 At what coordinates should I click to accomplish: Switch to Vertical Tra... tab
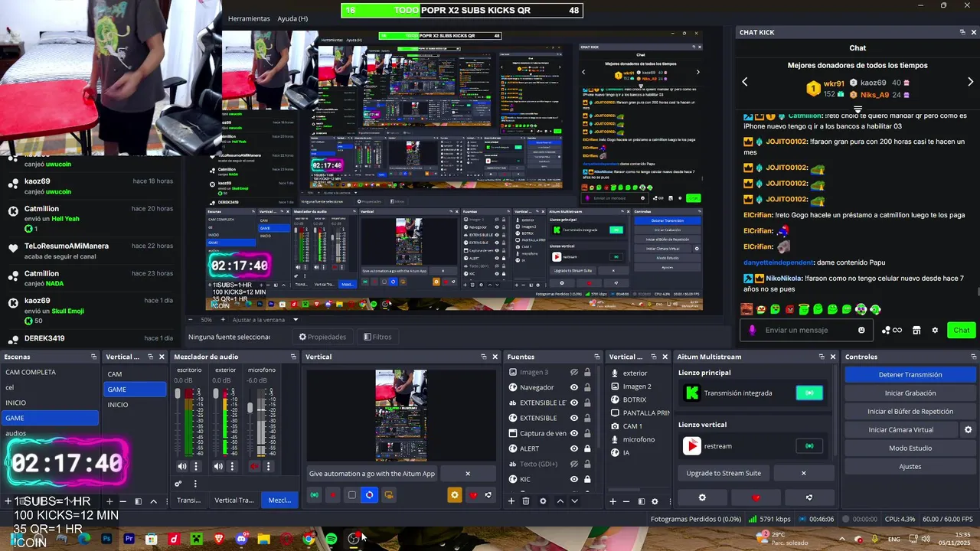point(234,500)
